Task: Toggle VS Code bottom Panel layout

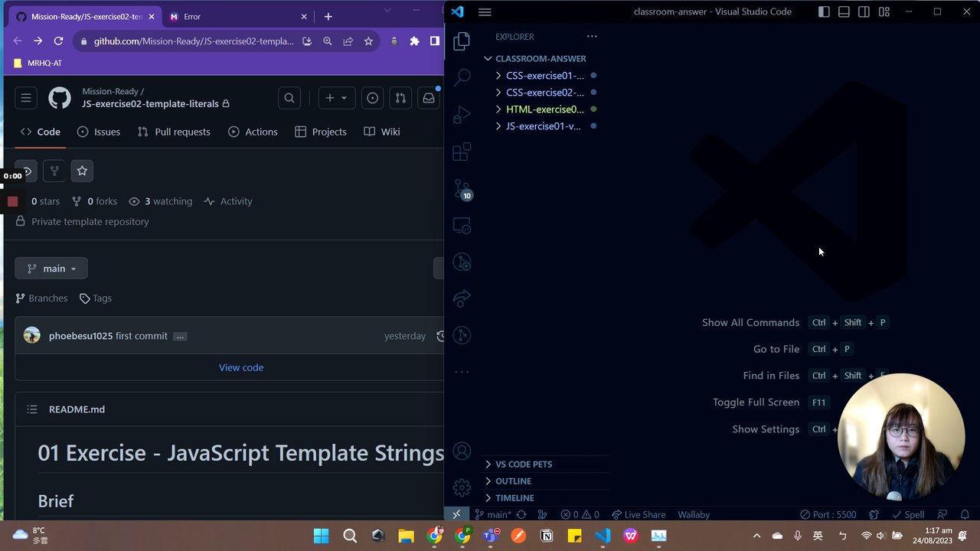Action: [x=844, y=11]
